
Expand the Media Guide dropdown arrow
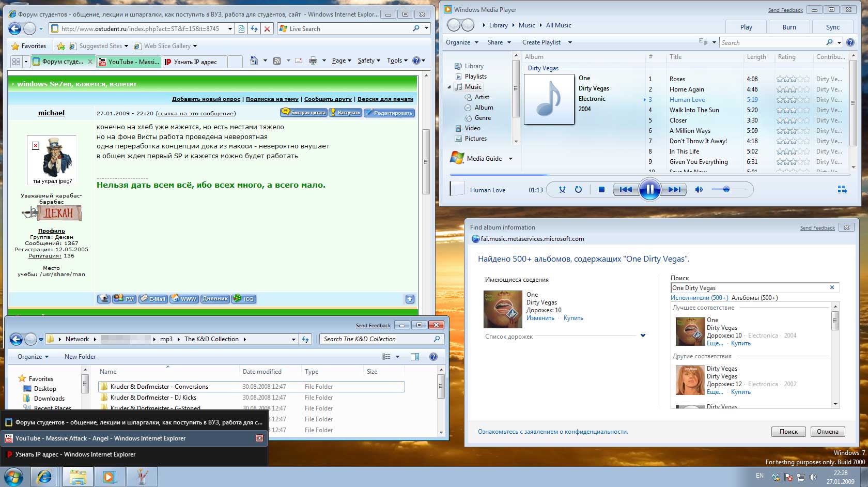click(510, 159)
